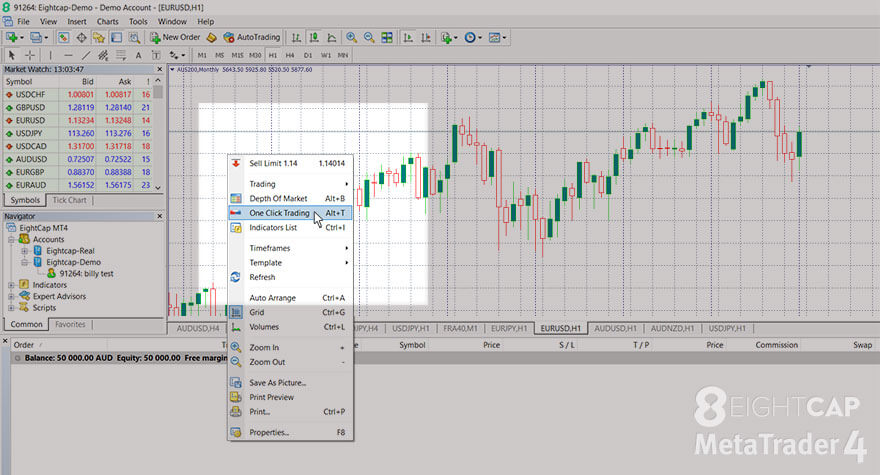Switch to D1 timeframe button
This screenshot has width=880, height=475.
tap(308, 55)
